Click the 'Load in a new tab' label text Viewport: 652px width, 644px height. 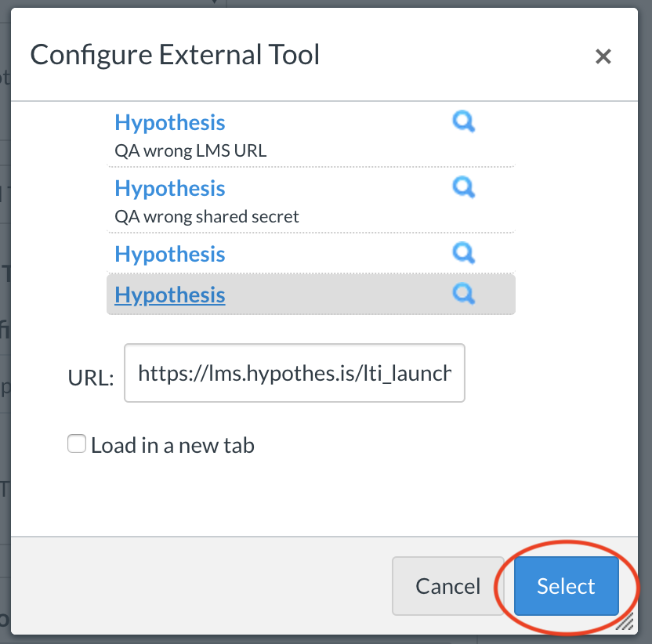coord(172,445)
